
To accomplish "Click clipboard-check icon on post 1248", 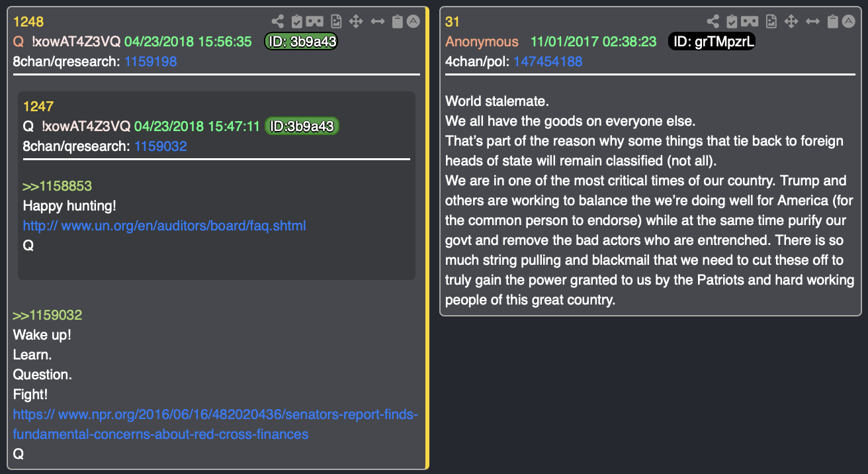I will 297,21.
